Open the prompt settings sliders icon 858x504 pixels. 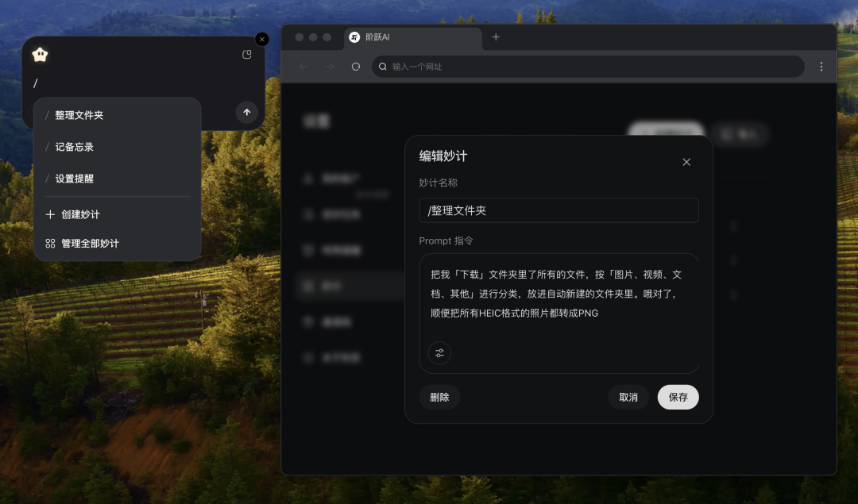439,353
